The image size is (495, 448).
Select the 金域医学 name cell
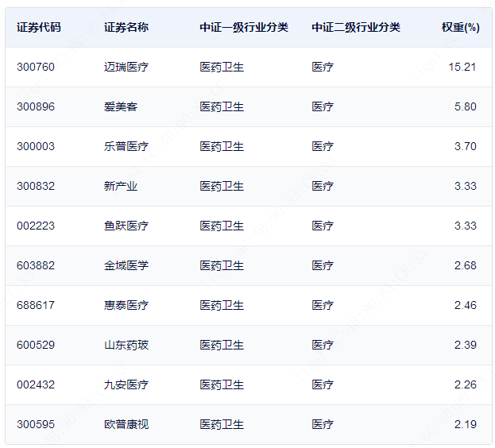coord(126,265)
